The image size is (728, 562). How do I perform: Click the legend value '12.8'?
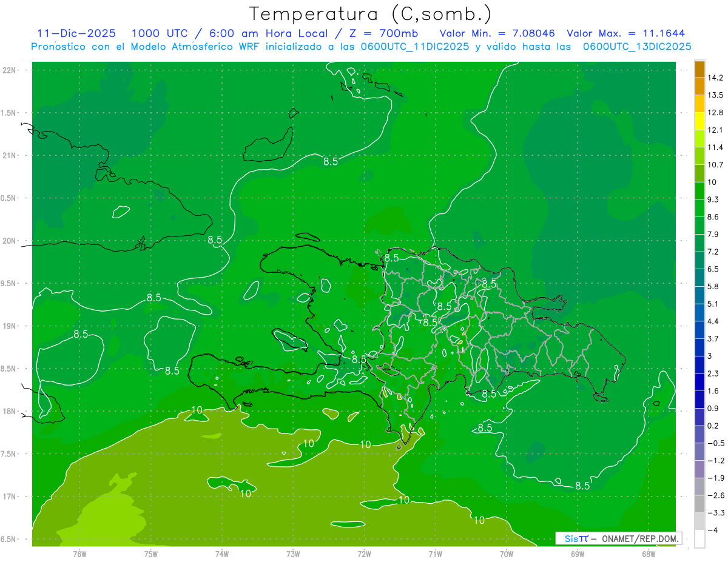(x=715, y=113)
